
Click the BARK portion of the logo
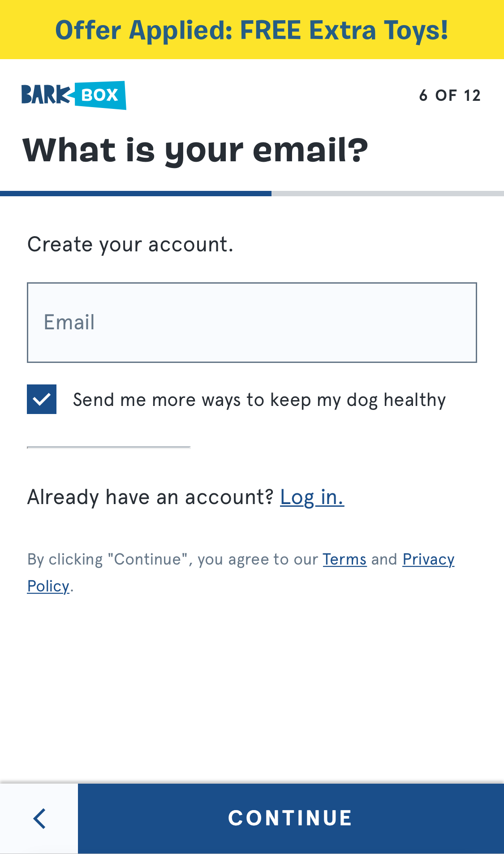point(45,95)
